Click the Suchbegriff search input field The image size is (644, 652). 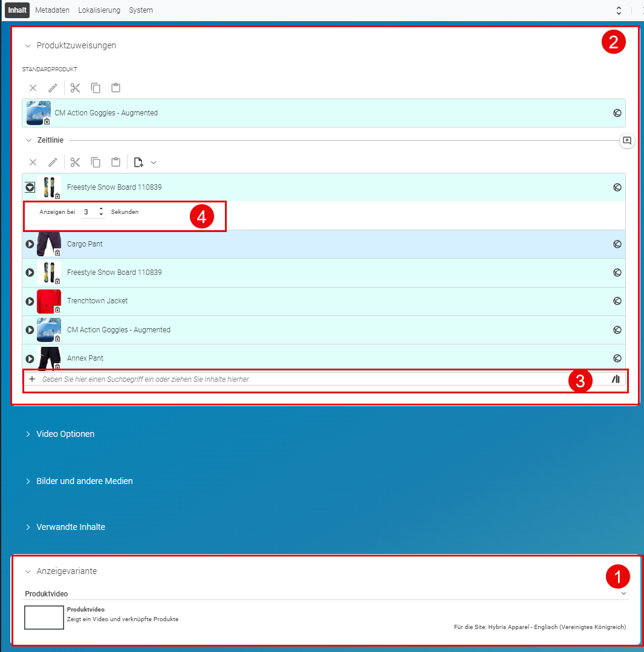[x=325, y=379]
